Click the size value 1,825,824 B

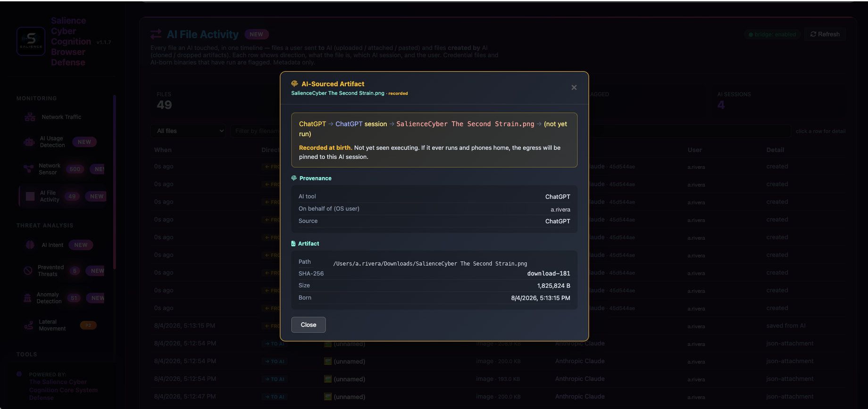553,286
